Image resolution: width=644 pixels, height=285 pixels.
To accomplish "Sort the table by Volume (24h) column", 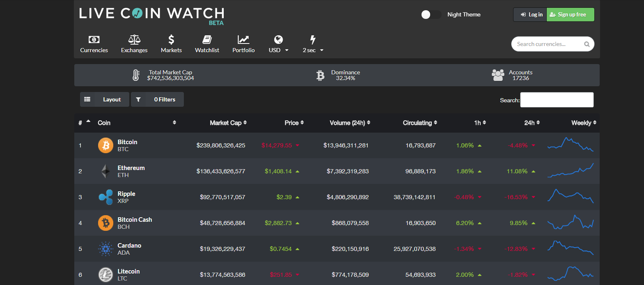I will (350, 123).
